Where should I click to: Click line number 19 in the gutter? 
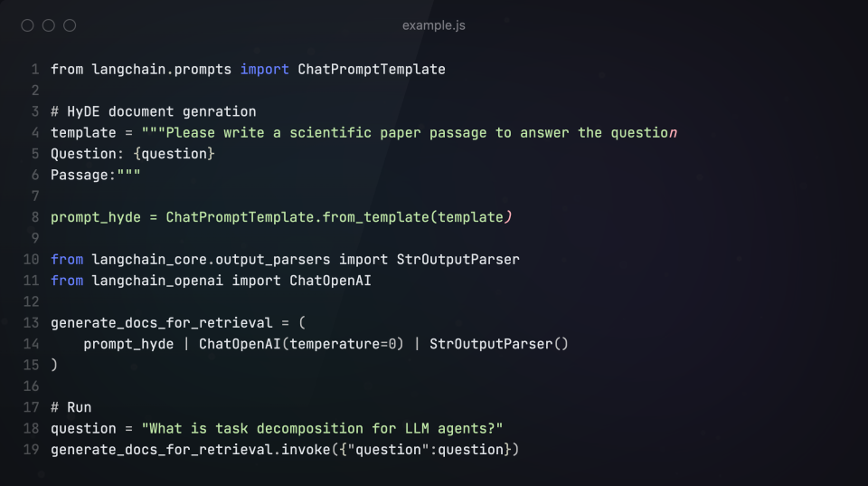(x=31, y=450)
